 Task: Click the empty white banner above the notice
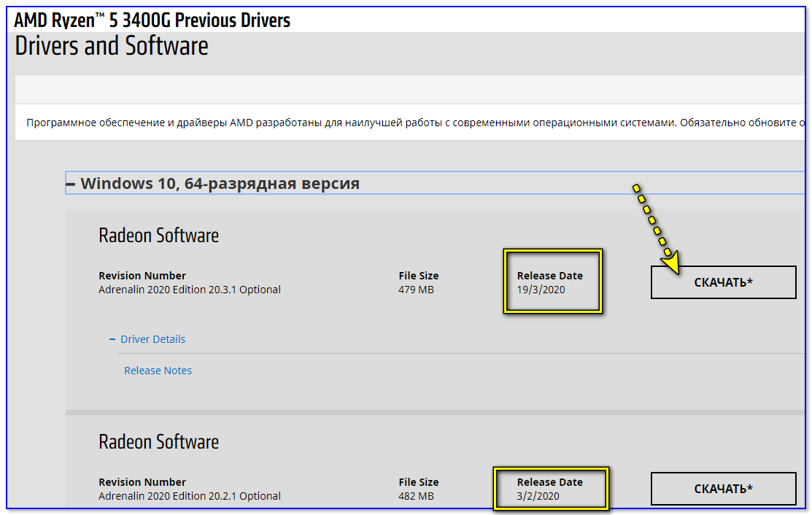pyautogui.click(x=409, y=91)
